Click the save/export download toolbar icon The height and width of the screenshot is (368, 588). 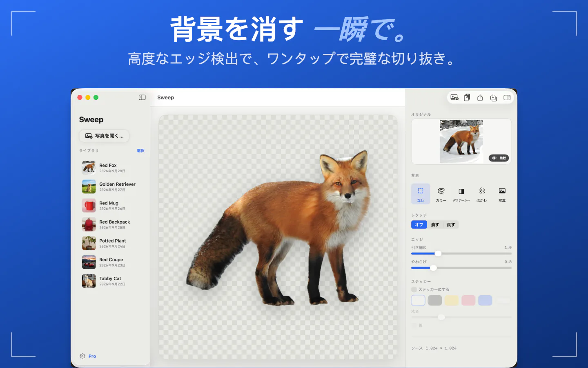pos(494,97)
